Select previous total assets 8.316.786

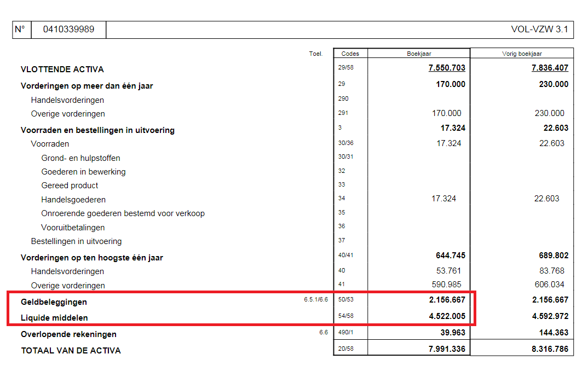pyautogui.click(x=550, y=349)
